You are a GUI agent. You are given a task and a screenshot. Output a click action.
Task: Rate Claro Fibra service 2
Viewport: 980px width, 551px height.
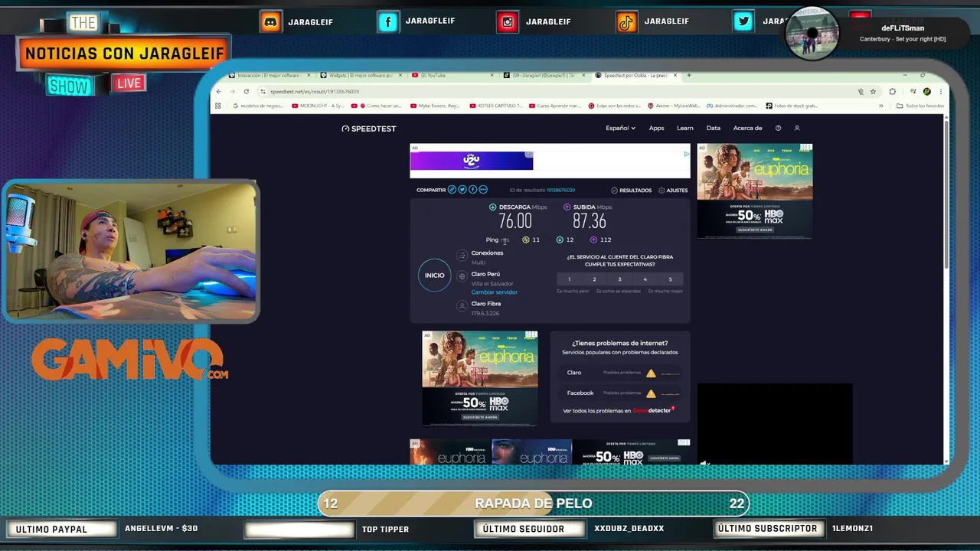594,279
